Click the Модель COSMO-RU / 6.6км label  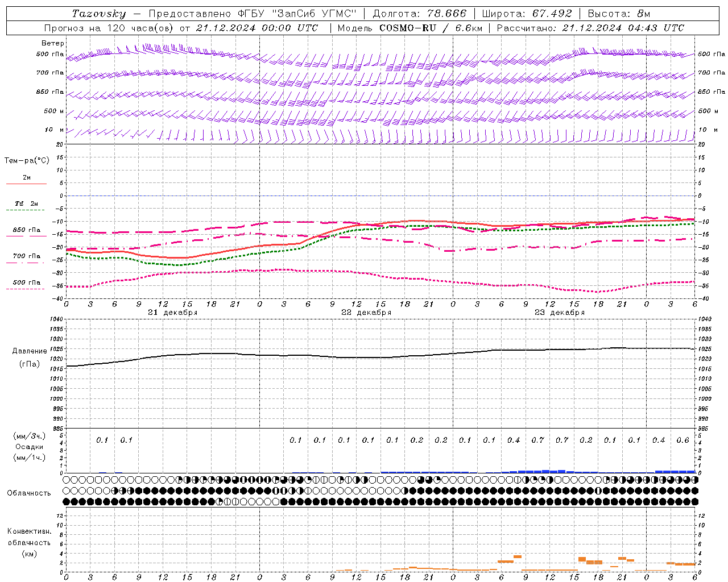pos(410,28)
